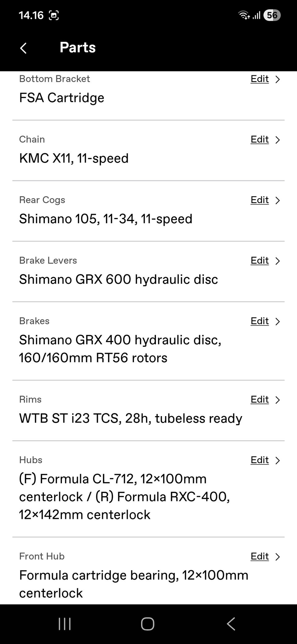Tap the battery level indicator

[x=272, y=15]
